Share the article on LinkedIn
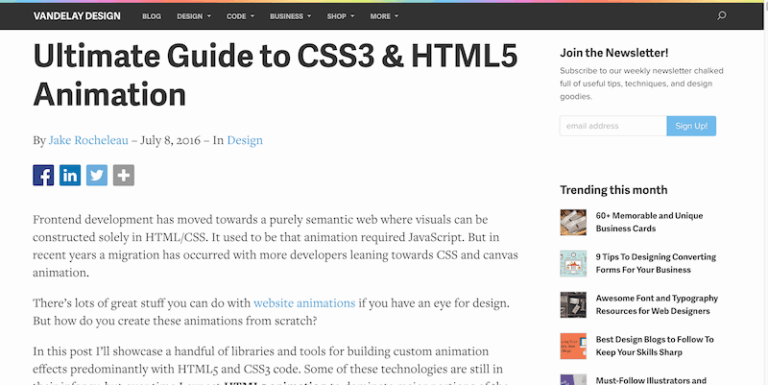The height and width of the screenshot is (385, 768). tap(70, 175)
